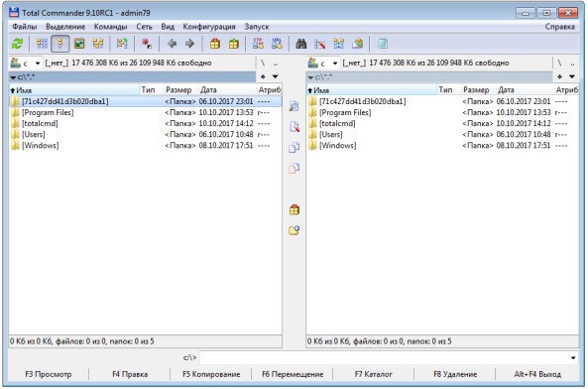
Task: Open the left panel drive dropdown
Action: (x=37, y=64)
